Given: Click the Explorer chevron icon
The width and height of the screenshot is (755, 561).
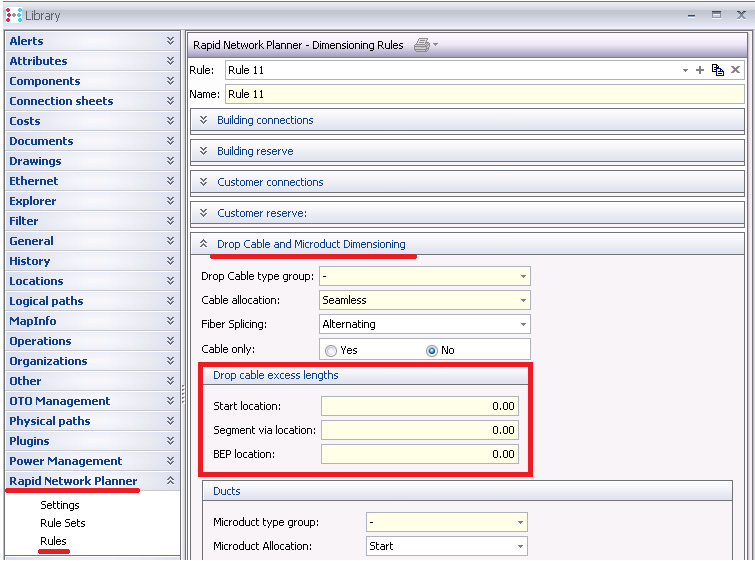Looking at the screenshot, I should 170,201.
